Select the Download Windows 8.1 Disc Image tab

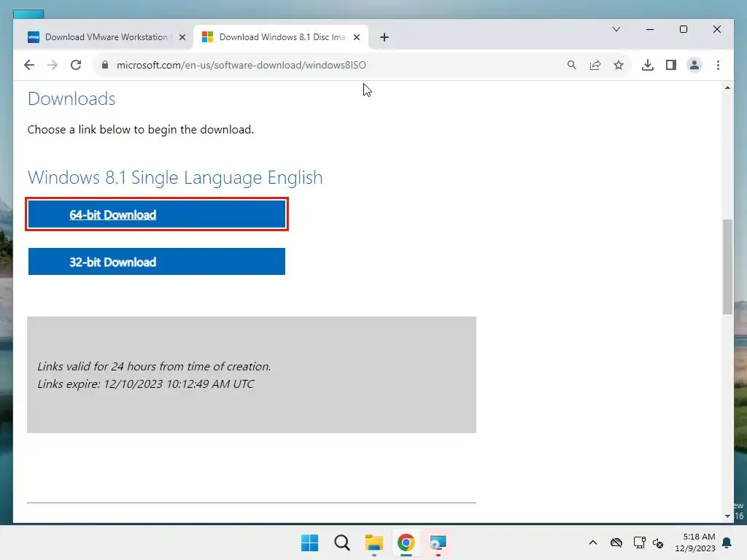pos(281,37)
